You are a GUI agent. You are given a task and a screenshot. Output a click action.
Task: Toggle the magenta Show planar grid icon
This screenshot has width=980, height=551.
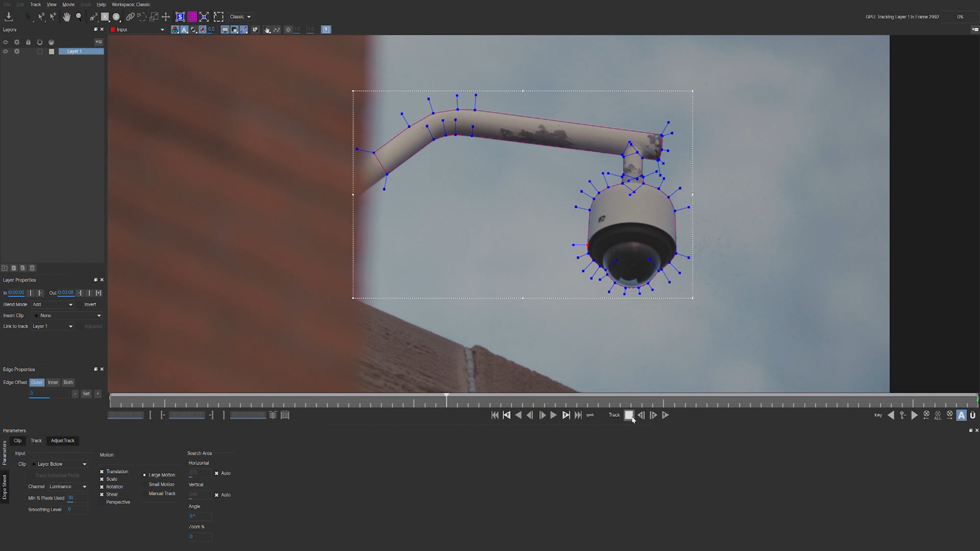click(x=192, y=17)
